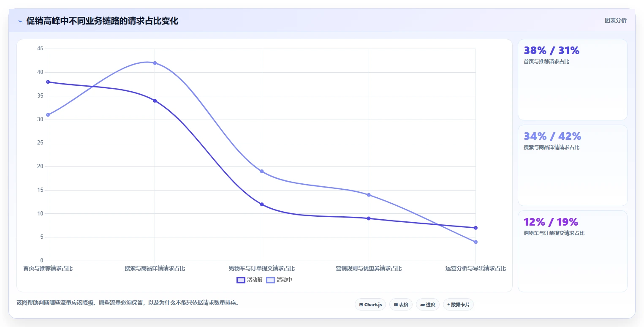This screenshot has height=327, width=644.
Task: Click the 活动前 point at 运营分析与导出 (7)
Action: [476, 228]
